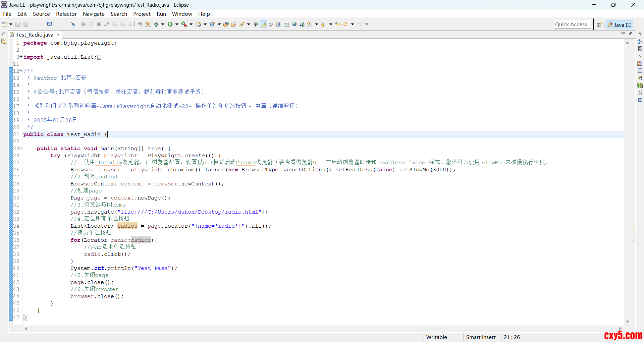
Task: Toggle Show Whitespace Characters pilcrow button
Action: click(x=286, y=24)
